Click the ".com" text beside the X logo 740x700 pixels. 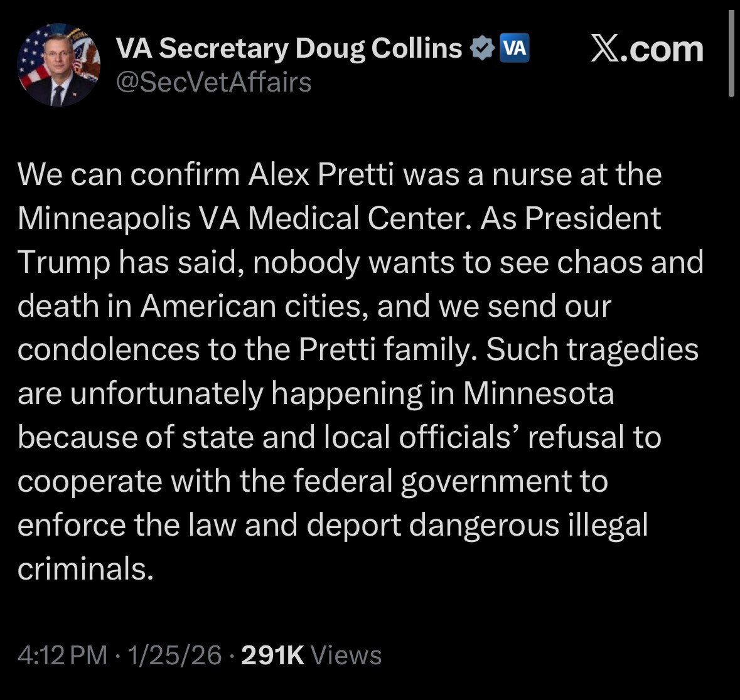(x=662, y=50)
